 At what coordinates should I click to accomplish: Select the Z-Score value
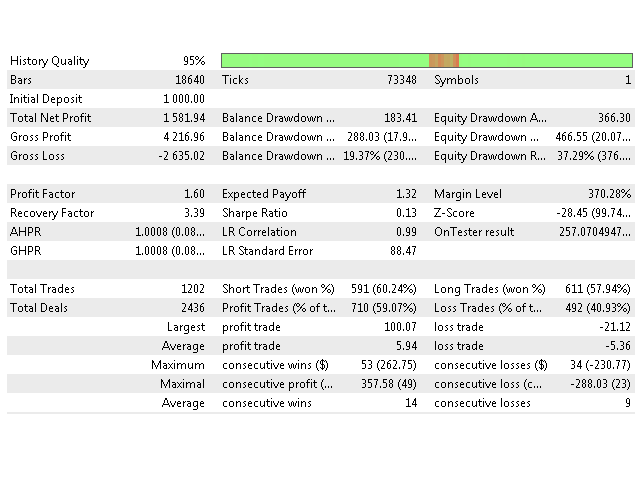593,213
